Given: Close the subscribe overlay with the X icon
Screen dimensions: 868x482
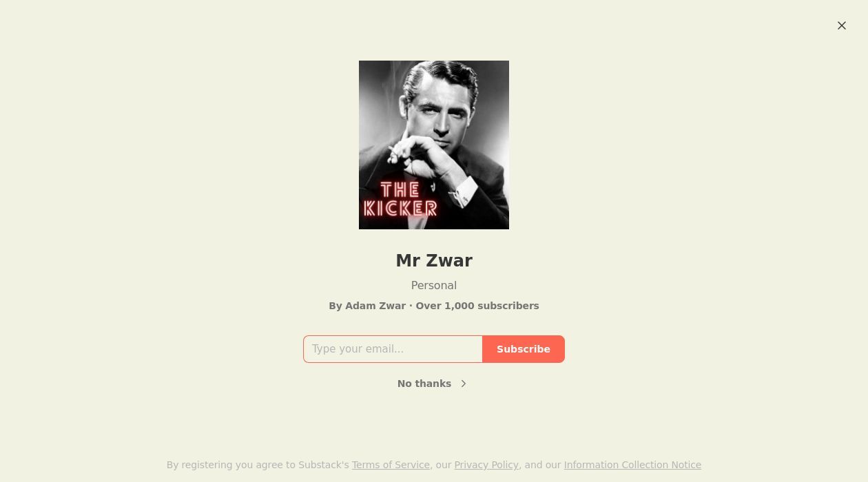Looking at the screenshot, I should 842,25.
